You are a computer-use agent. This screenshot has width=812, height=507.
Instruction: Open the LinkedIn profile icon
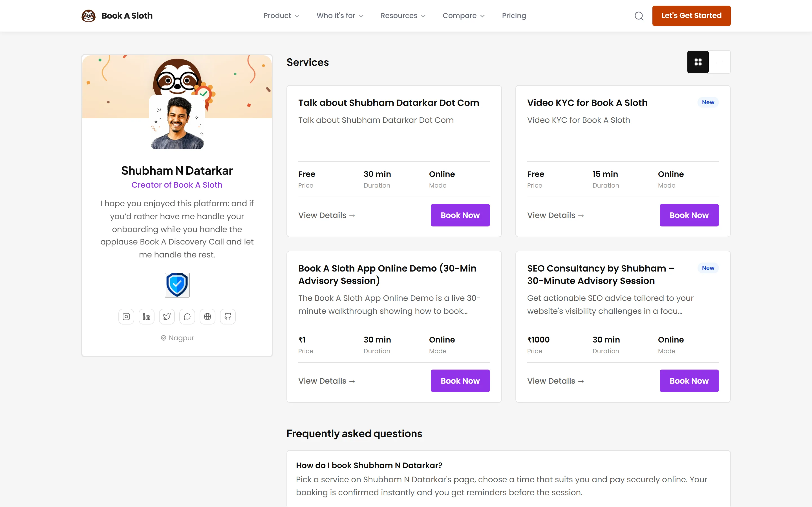pyautogui.click(x=147, y=317)
